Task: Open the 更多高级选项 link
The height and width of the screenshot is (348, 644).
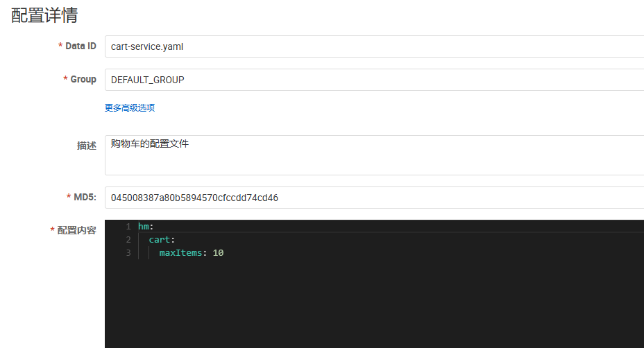Action: (130, 107)
